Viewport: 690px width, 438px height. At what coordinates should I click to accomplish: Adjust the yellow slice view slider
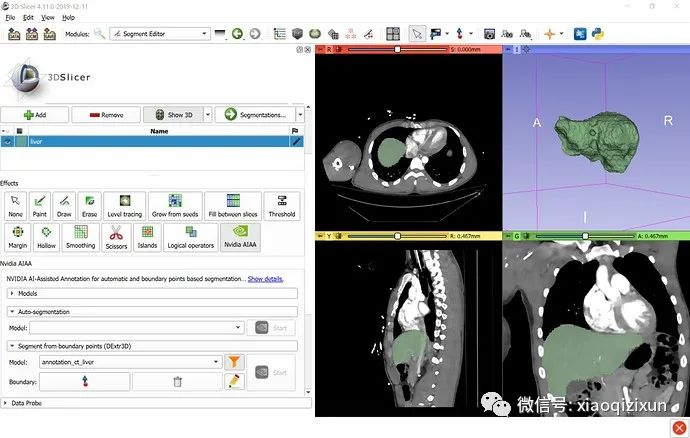pos(397,236)
